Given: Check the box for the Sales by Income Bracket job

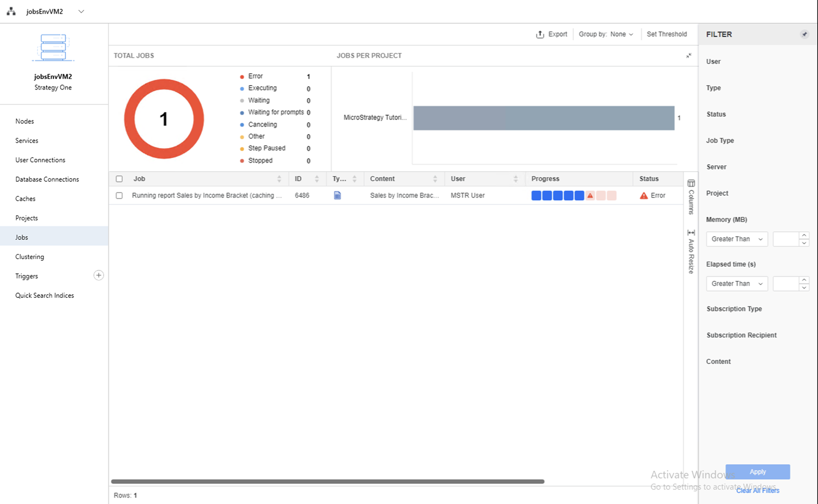Looking at the screenshot, I should [x=119, y=195].
